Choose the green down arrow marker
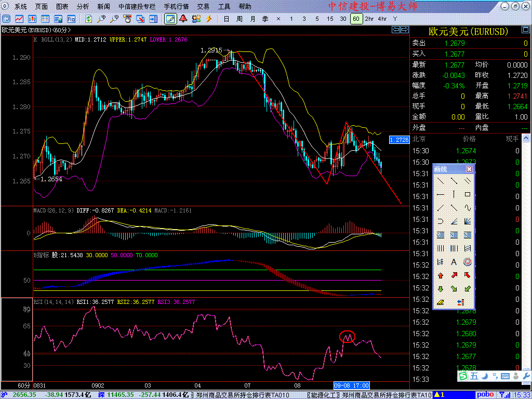Image resolution: width=532 pixels, height=399 pixels. 440,289
